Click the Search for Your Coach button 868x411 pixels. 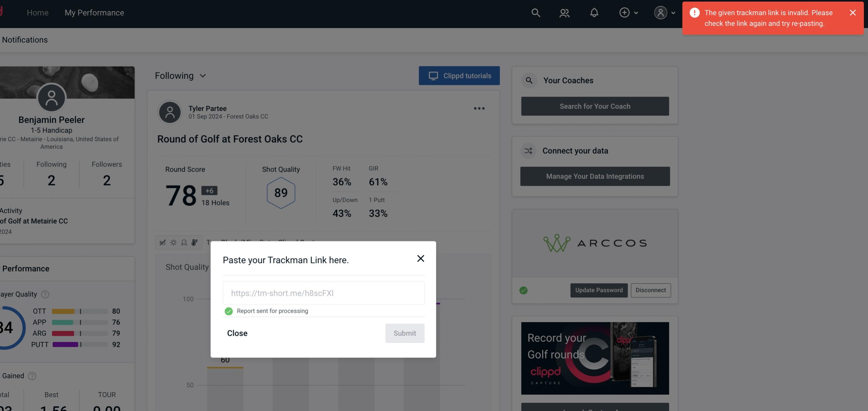595,106
